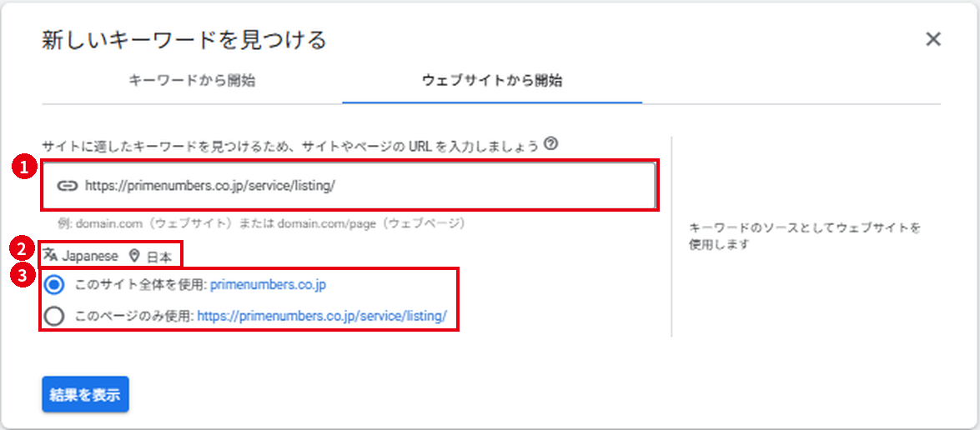Change the 日本 location setting
The width and height of the screenshot is (980, 430).
pyautogui.click(x=158, y=256)
